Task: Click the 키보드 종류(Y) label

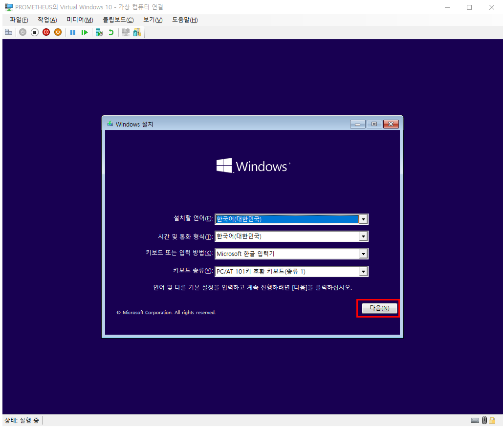Action: 193,270
